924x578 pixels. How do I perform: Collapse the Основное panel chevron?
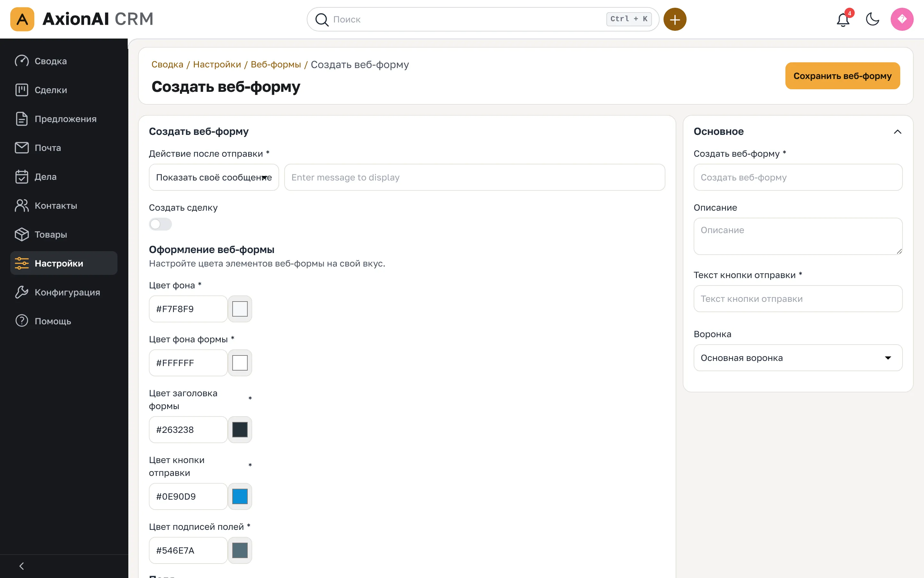(x=898, y=132)
